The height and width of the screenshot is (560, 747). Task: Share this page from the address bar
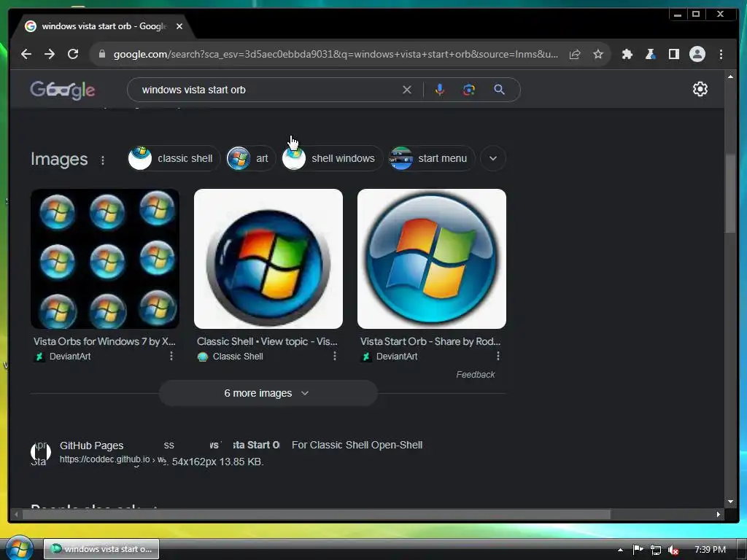pos(575,54)
